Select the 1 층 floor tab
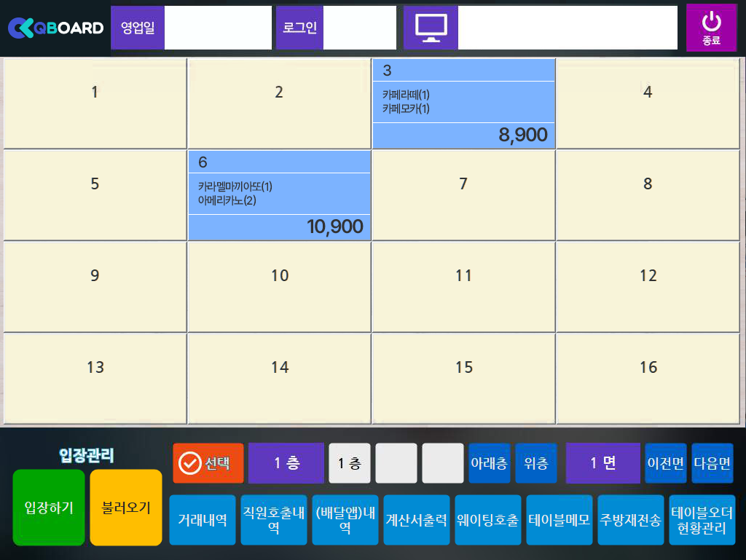This screenshot has height=560, width=746. pos(350,463)
